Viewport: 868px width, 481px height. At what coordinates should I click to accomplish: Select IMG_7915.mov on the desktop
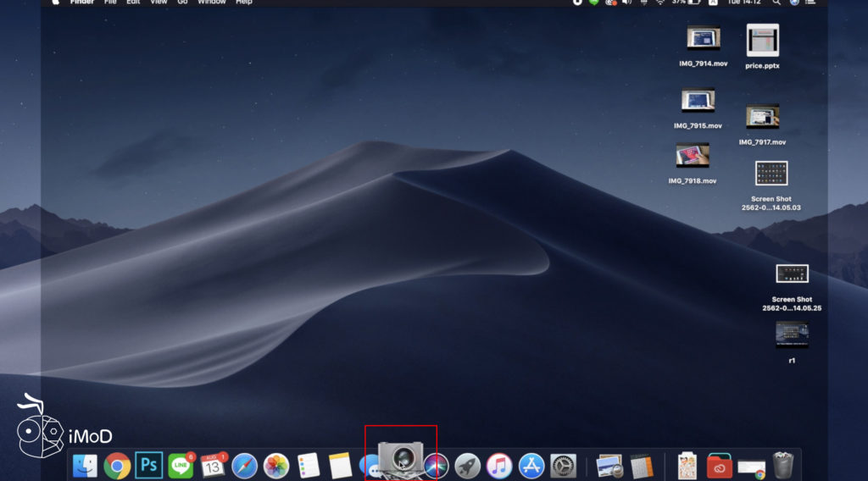pyautogui.click(x=698, y=108)
